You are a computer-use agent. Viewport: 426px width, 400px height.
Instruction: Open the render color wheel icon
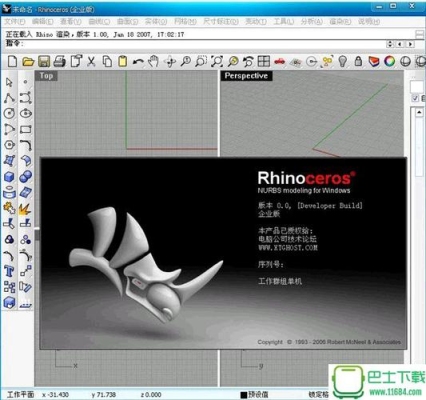point(389,61)
